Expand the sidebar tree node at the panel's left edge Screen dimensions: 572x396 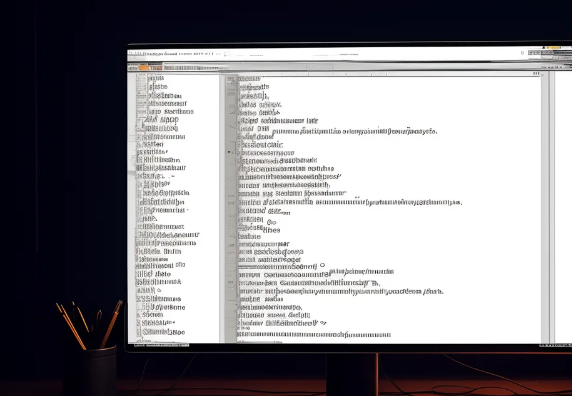pyautogui.click(x=134, y=159)
